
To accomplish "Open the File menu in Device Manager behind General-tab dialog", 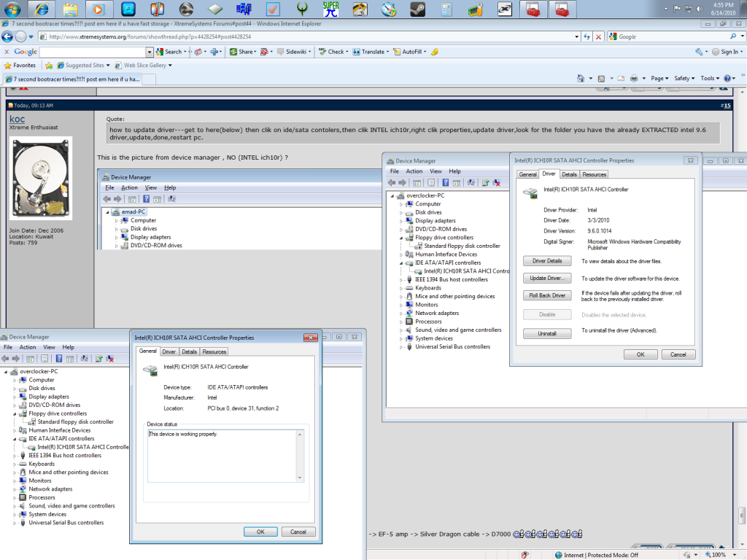I will (x=8, y=348).
